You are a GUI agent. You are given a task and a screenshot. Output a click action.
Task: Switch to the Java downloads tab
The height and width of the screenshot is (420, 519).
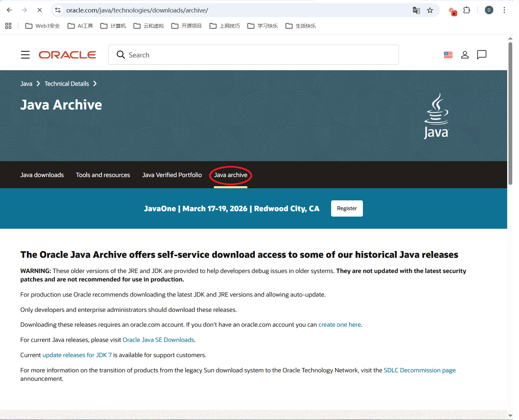[x=42, y=175]
